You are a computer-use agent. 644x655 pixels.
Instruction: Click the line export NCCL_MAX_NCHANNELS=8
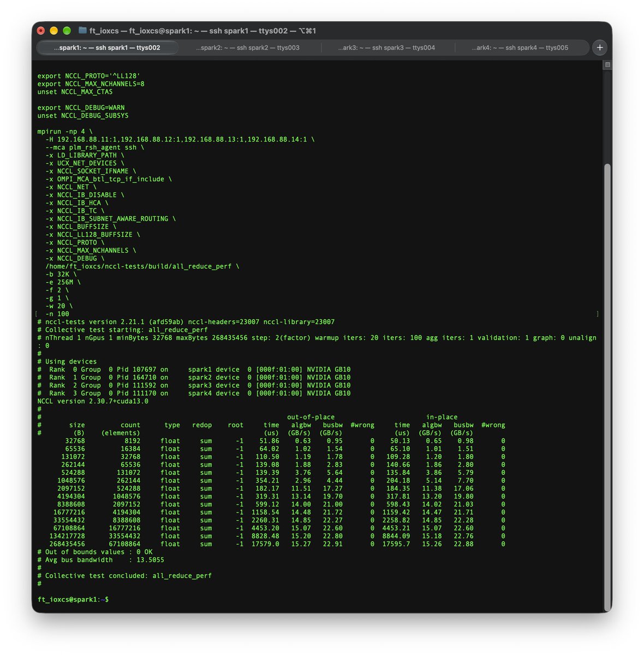tap(91, 84)
